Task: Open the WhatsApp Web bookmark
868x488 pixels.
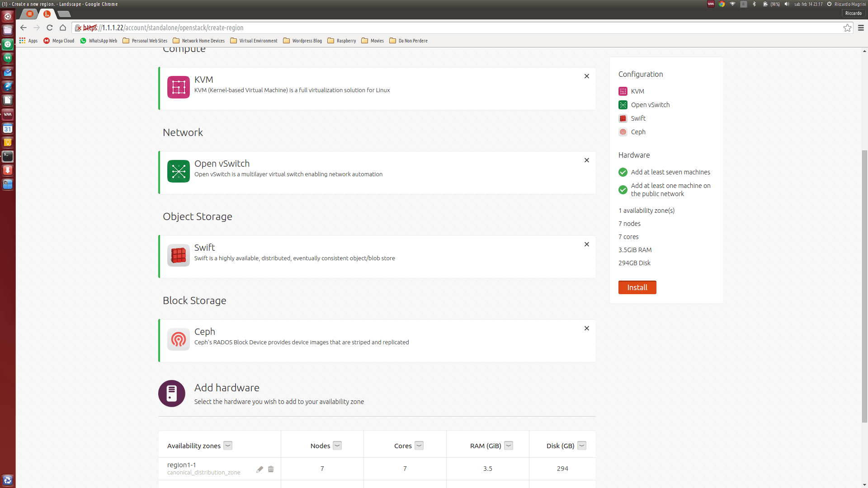Action: point(99,41)
